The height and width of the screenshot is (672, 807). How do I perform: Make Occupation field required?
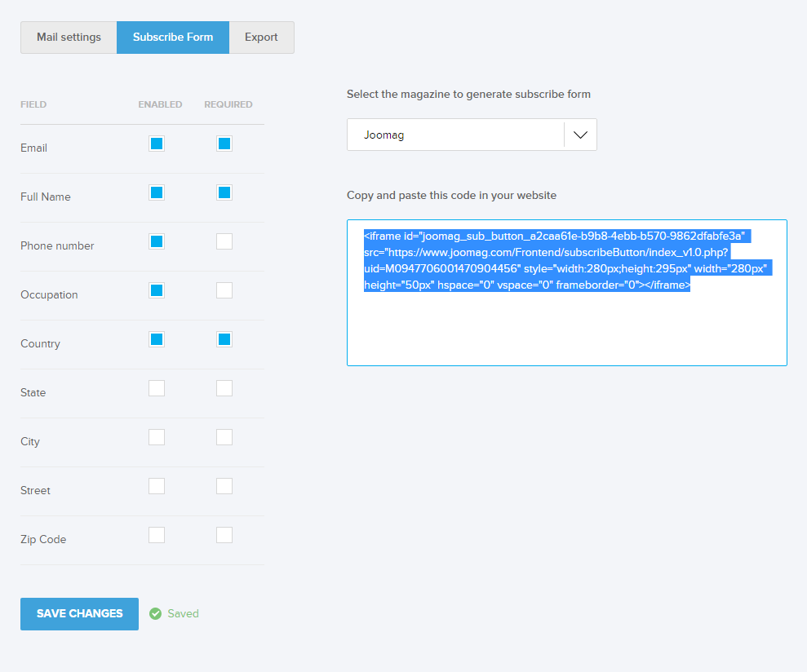click(224, 290)
